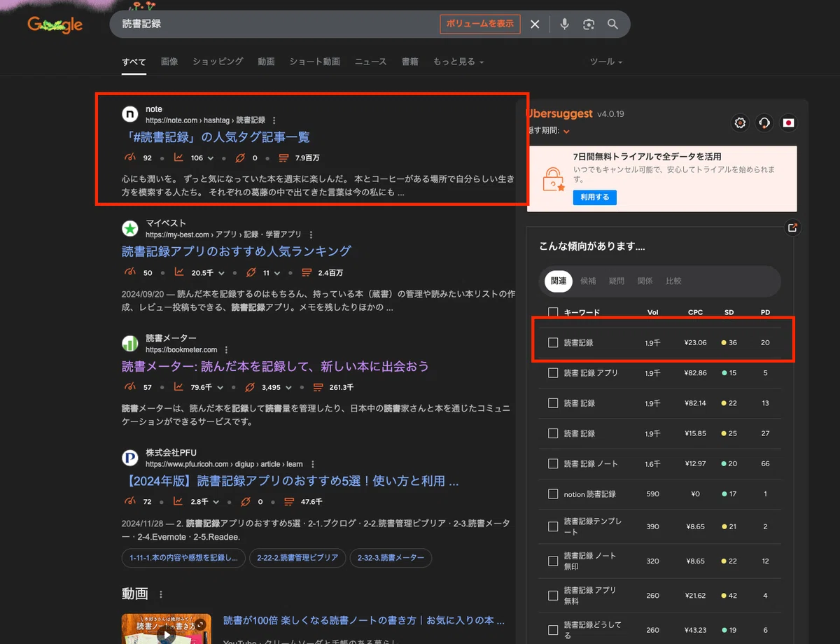Open the 読書が100倍 楽しくなる video title link
Image resolution: width=840 pixels, height=644 pixels.
point(364,620)
